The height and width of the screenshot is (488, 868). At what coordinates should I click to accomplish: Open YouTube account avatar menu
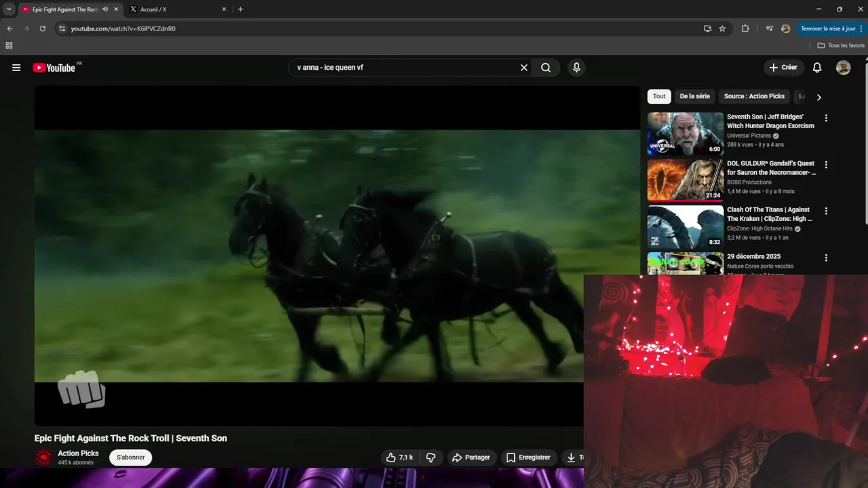[843, 68]
